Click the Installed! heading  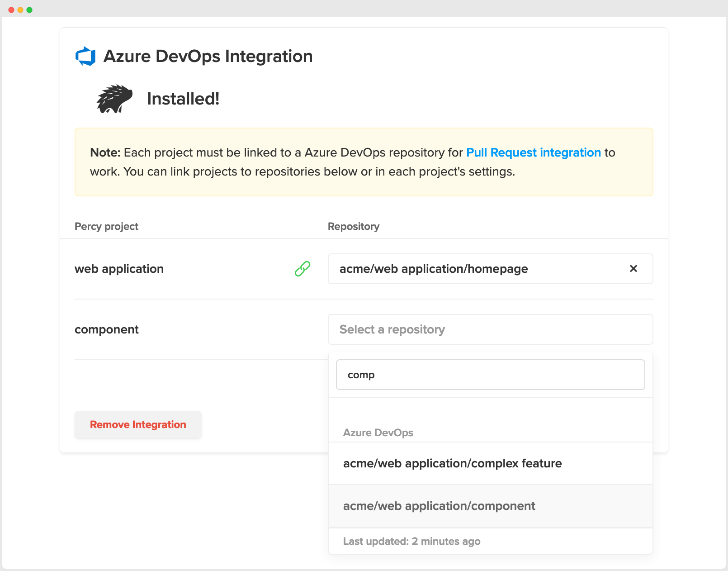pyautogui.click(x=183, y=99)
